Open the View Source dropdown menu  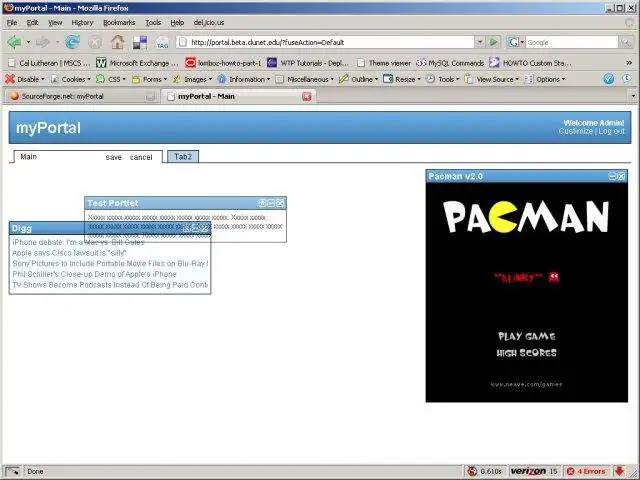point(492,79)
